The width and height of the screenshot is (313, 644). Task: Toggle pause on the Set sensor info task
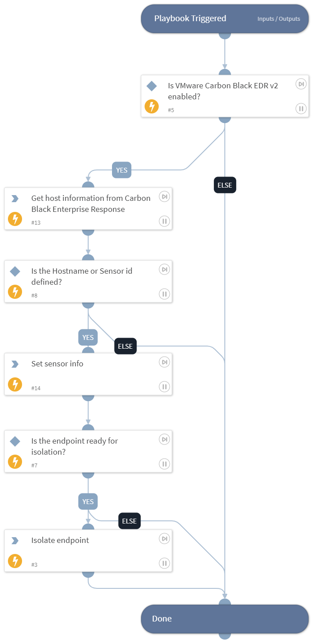[164, 386]
